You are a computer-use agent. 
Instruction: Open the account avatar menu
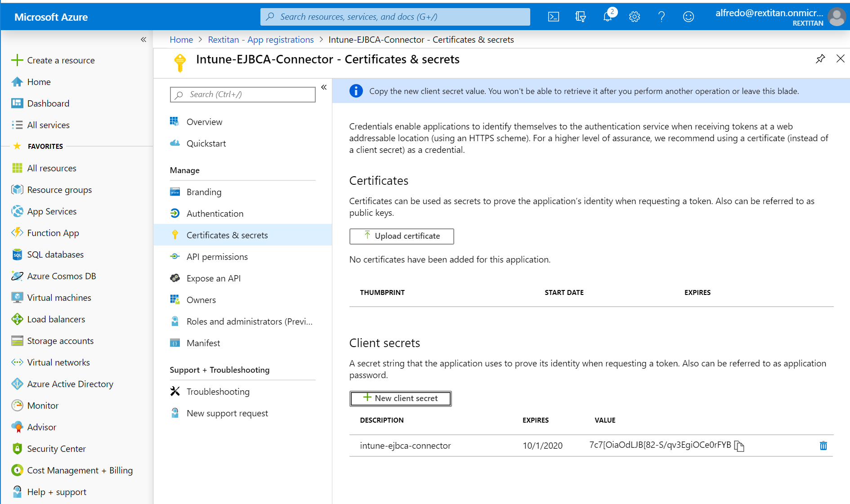[x=837, y=17]
